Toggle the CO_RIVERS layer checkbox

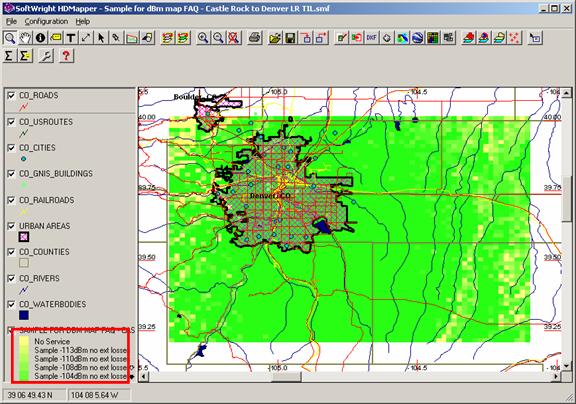(11, 278)
